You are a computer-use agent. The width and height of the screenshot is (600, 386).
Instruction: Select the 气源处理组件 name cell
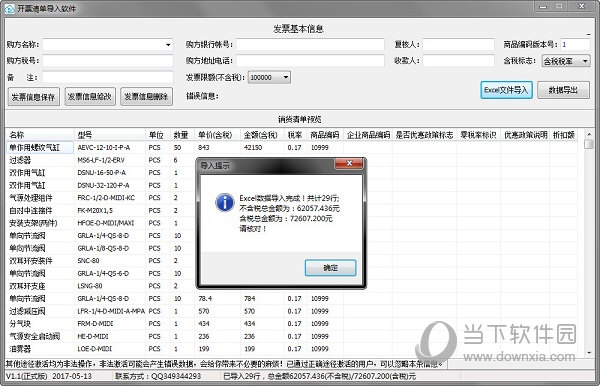(x=40, y=198)
